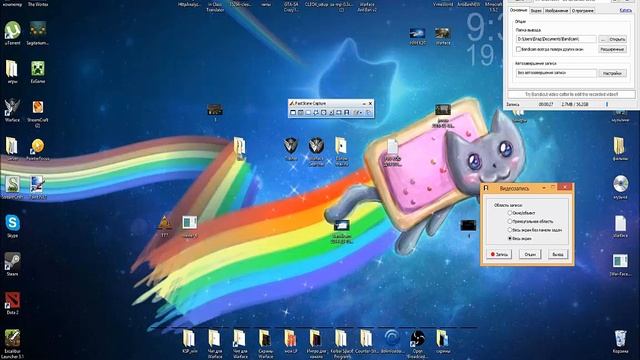This screenshot has height=360, width=640.
Task: Select Capture Active Window in FastStone Capture
Action: pyautogui.click(x=293, y=112)
